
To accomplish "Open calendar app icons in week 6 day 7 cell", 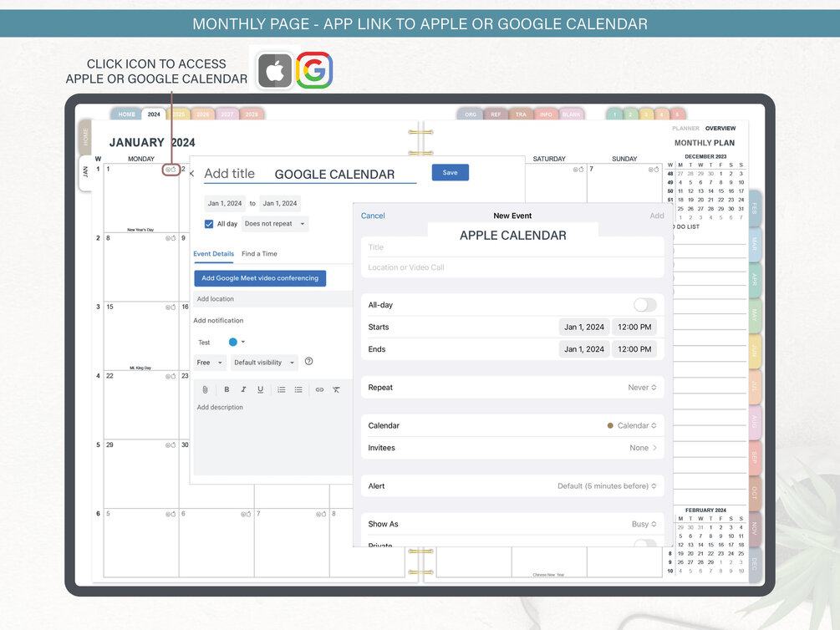I will 321,515.
